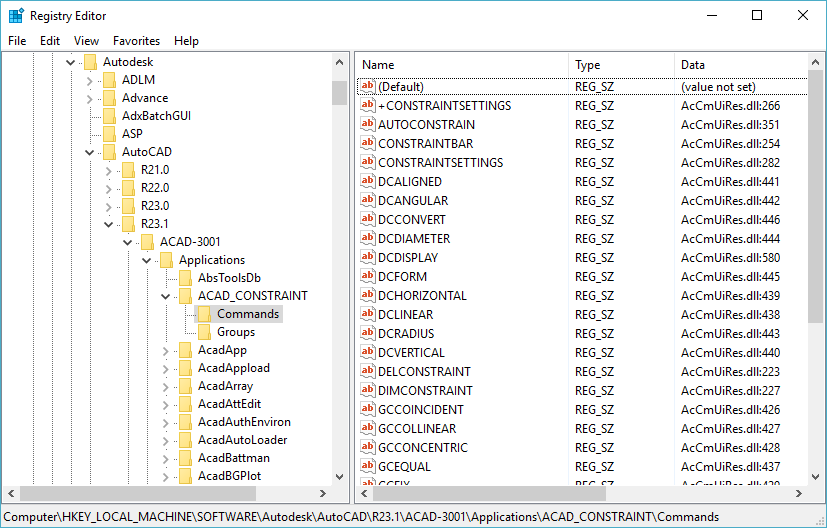This screenshot has height=528, width=827.
Task: Select the R23.0 key
Action: point(155,206)
